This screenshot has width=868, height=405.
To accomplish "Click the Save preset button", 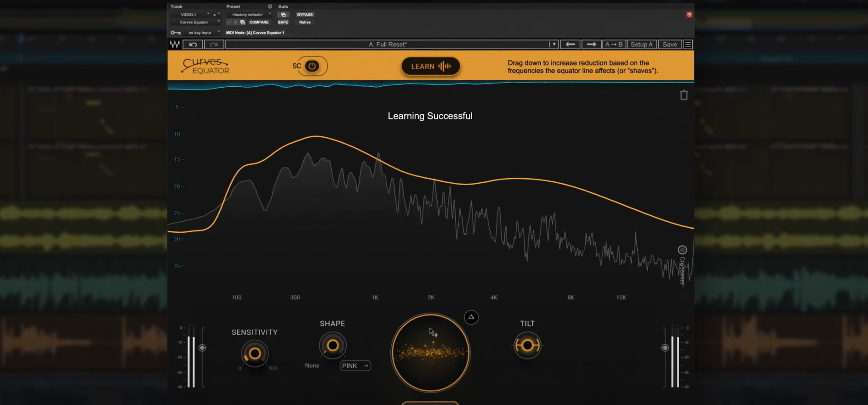I will [669, 45].
